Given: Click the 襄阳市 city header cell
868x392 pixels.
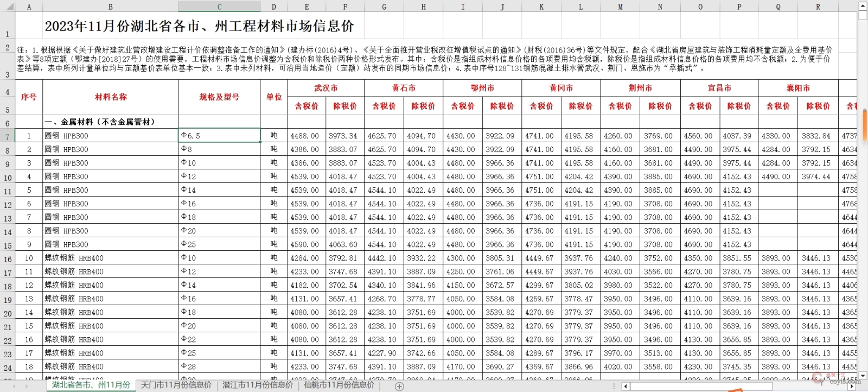Looking at the screenshot, I should coord(798,88).
